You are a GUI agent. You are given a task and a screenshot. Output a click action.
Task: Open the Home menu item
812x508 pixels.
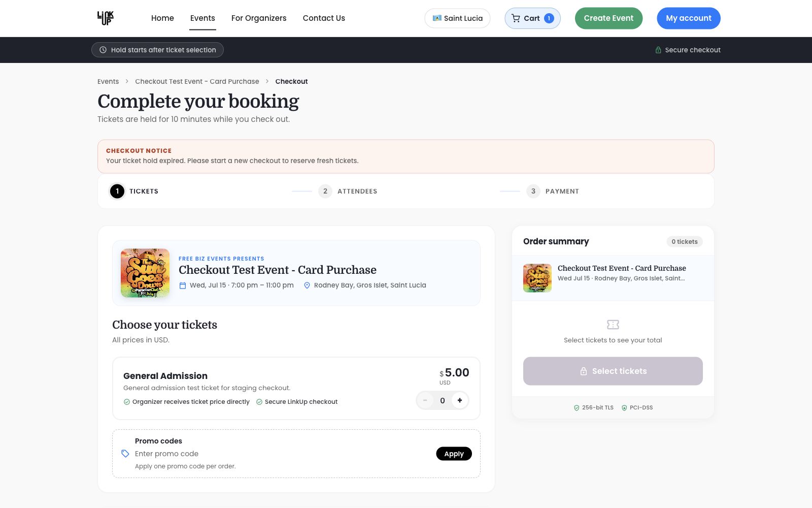[x=162, y=18]
